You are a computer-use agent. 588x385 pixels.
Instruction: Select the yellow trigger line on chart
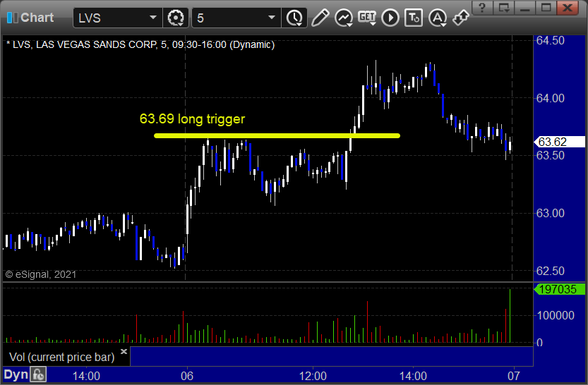[x=277, y=135]
